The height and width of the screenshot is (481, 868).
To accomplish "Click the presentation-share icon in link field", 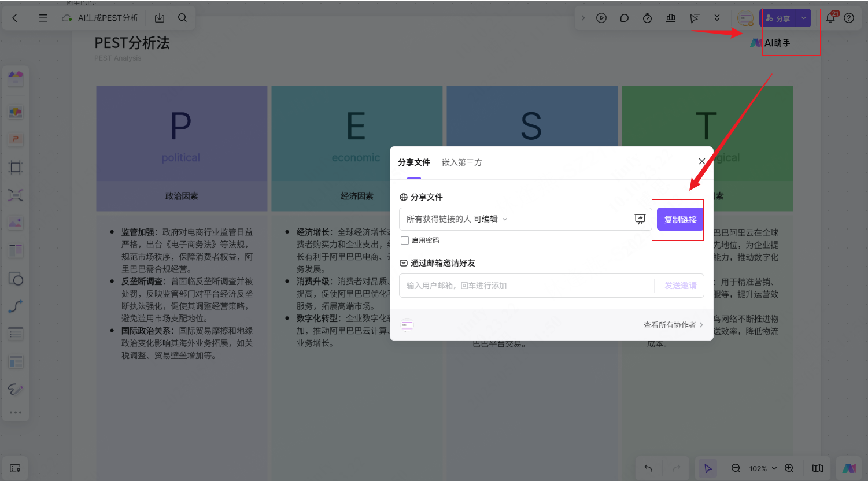I will [640, 219].
